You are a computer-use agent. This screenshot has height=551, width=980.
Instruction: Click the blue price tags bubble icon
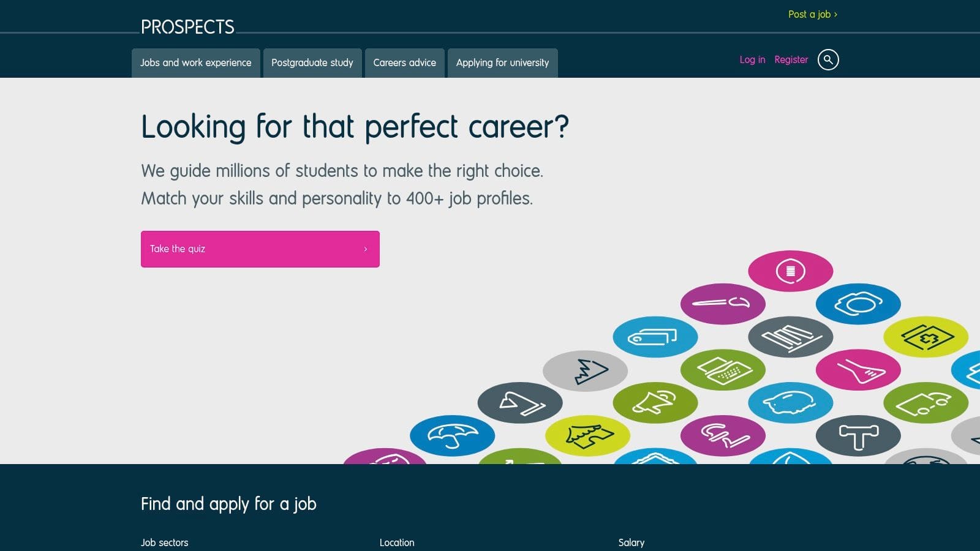click(x=655, y=336)
